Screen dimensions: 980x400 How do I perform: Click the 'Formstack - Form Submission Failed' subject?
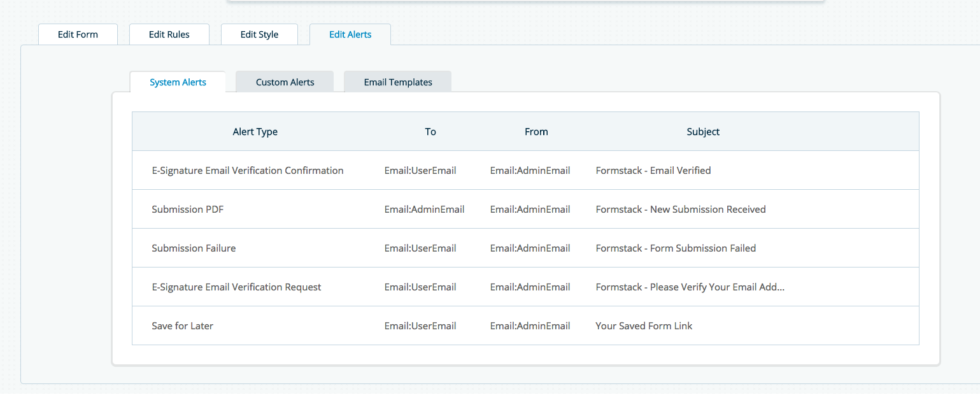pos(676,248)
